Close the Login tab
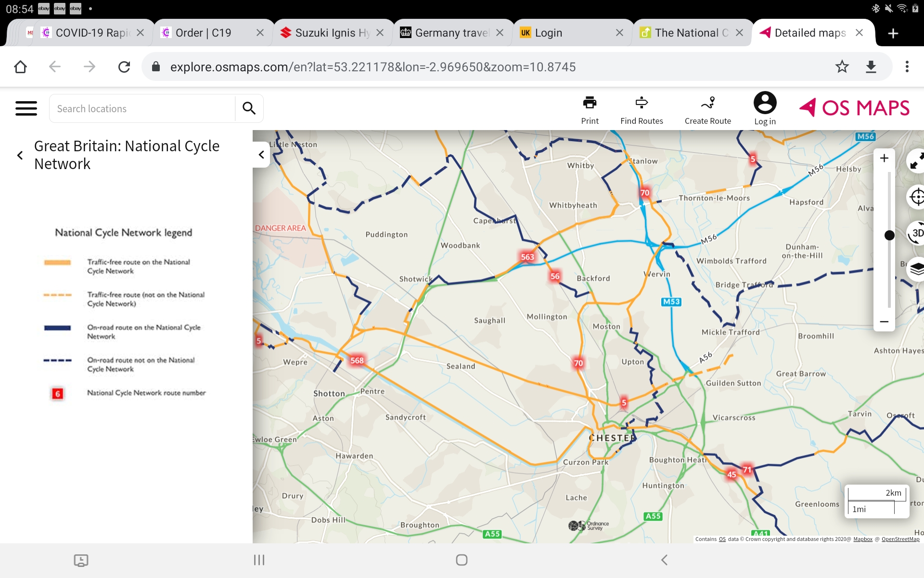This screenshot has width=924, height=578. coord(619,33)
